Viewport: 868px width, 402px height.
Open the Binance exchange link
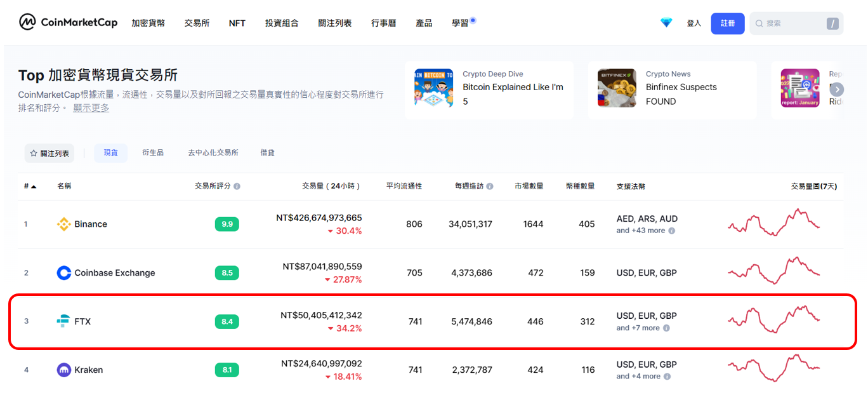point(91,224)
